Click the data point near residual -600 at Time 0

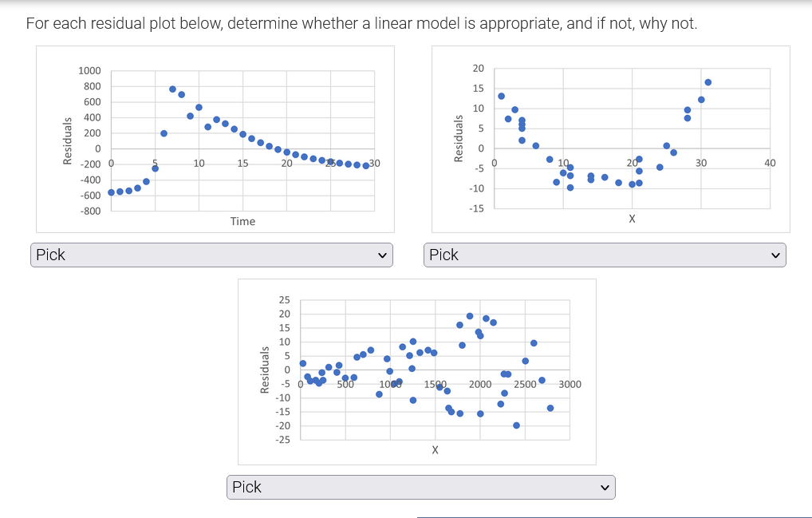tap(110, 192)
